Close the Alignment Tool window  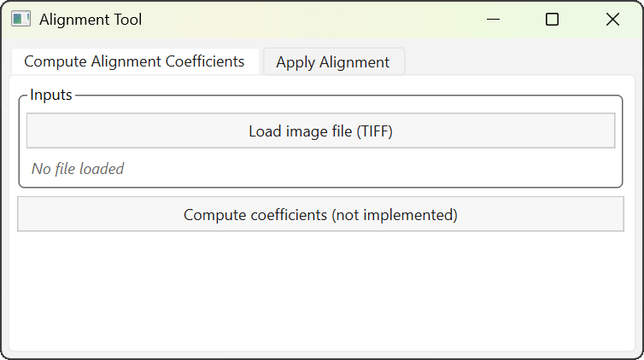point(612,20)
